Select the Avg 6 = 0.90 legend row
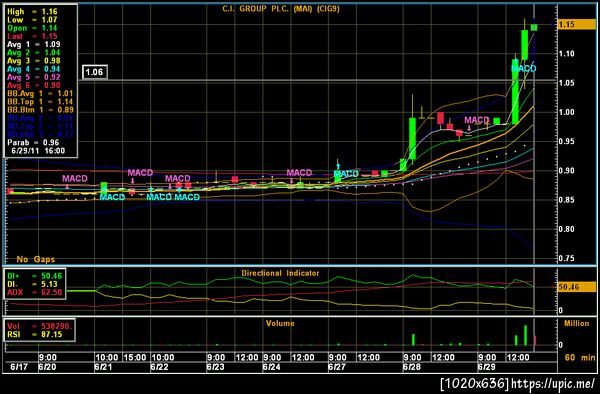The image size is (600, 394). click(34, 85)
